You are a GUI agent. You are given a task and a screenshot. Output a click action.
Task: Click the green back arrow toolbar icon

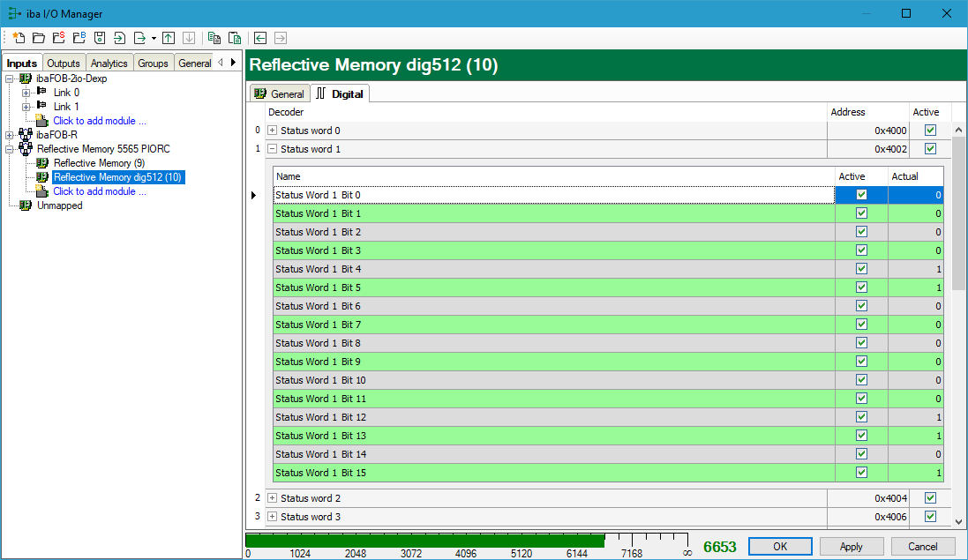[260, 38]
